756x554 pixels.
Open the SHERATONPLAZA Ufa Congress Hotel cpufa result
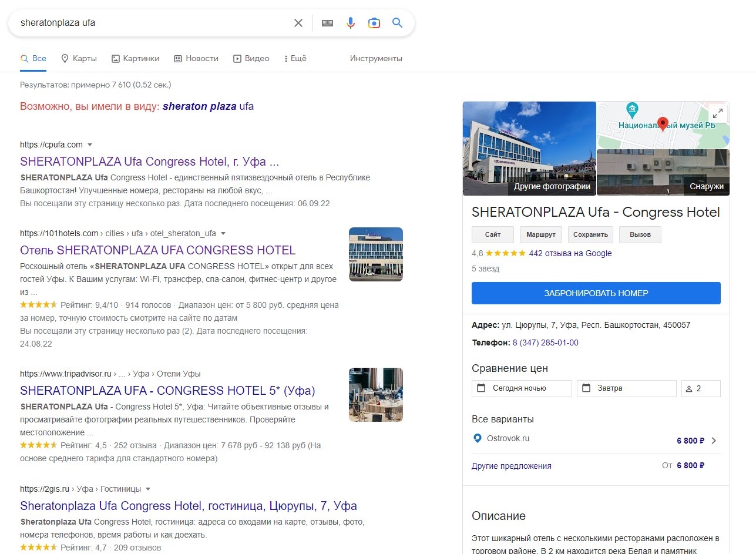pos(149,162)
